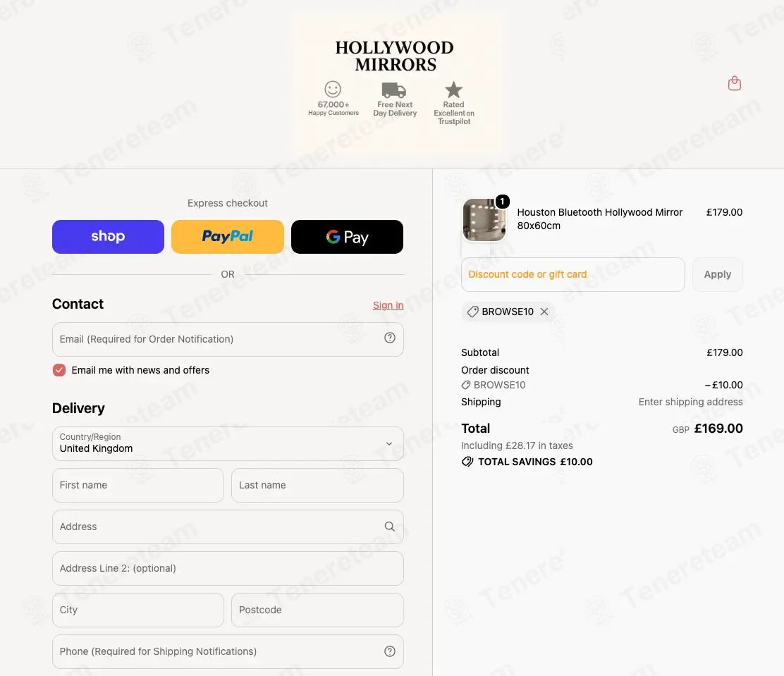The height and width of the screenshot is (676, 784).
Task: Click the tag icon on BROWSE10 chip
Action: tap(472, 312)
